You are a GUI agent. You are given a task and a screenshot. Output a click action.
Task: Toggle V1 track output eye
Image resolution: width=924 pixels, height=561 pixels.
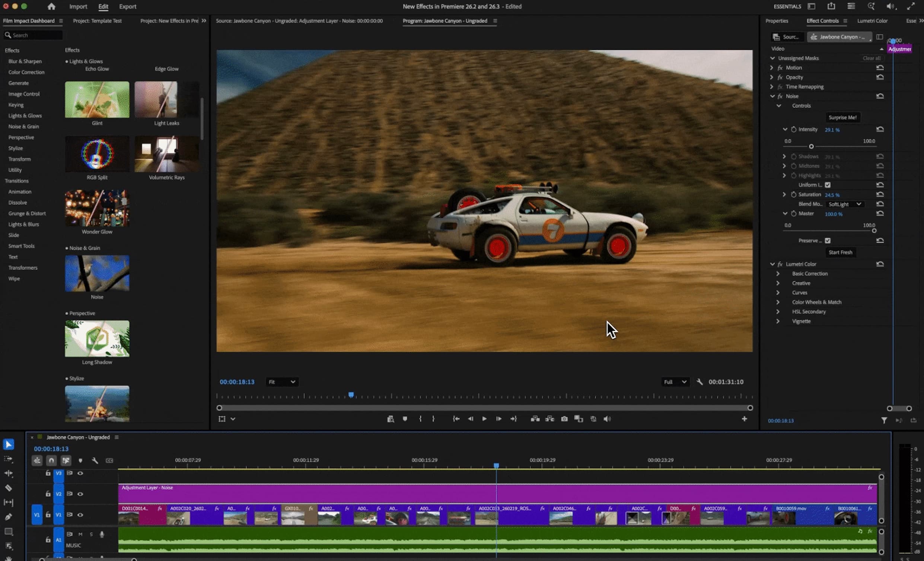[x=80, y=515]
